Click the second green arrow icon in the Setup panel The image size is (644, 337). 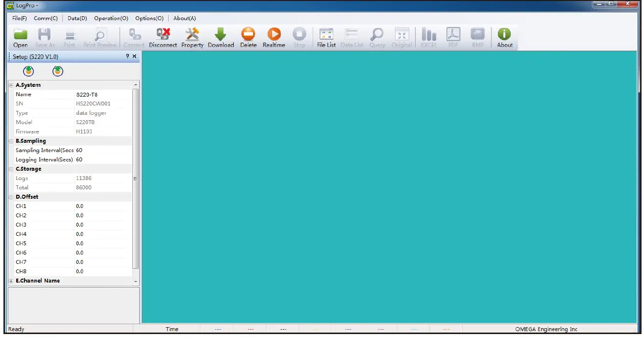(58, 72)
